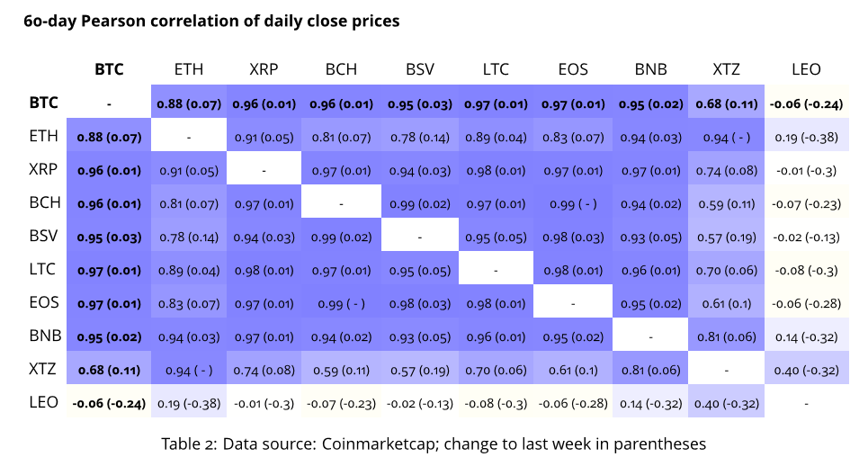Click the blank diagonal cell in XRP row
The height and width of the screenshot is (466, 868).
[x=265, y=170]
